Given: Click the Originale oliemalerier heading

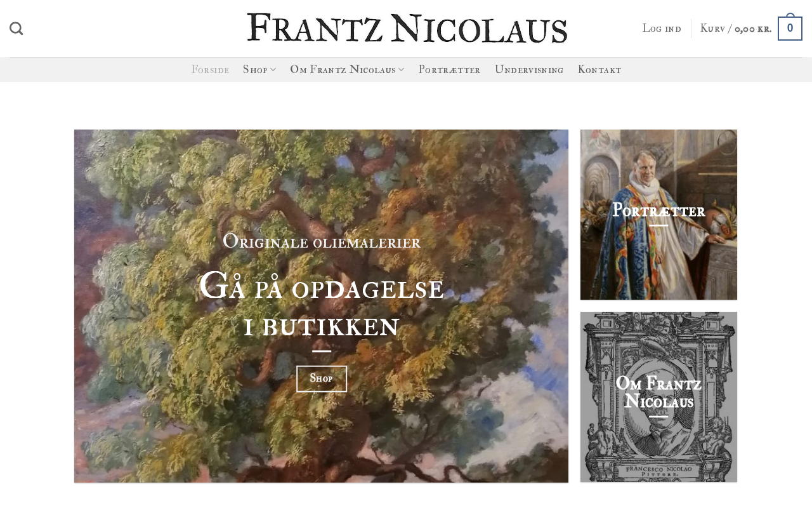Looking at the screenshot, I should 322,242.
